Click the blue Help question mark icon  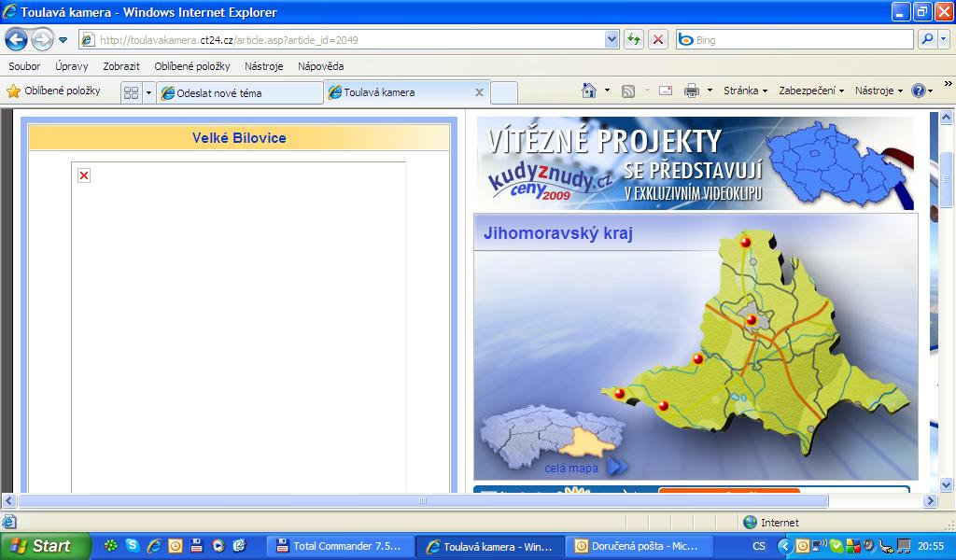(x=919, y=91)
